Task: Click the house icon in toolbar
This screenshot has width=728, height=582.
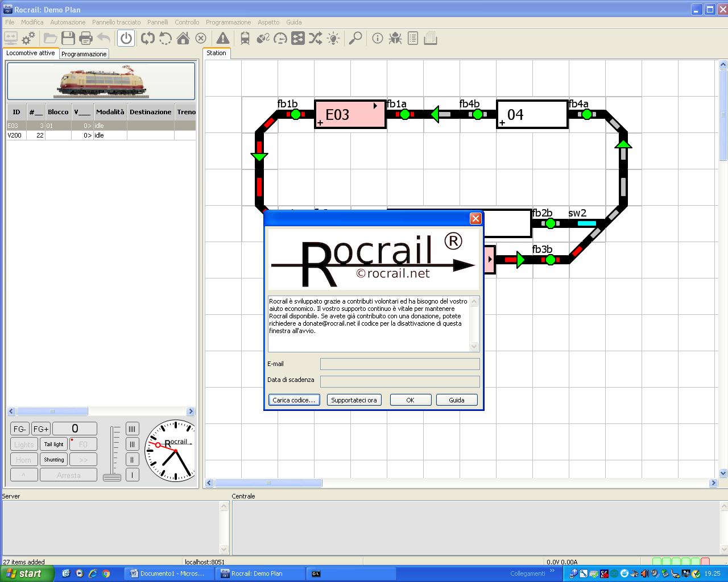Action: pyautogui.click(x=183, y=38)
